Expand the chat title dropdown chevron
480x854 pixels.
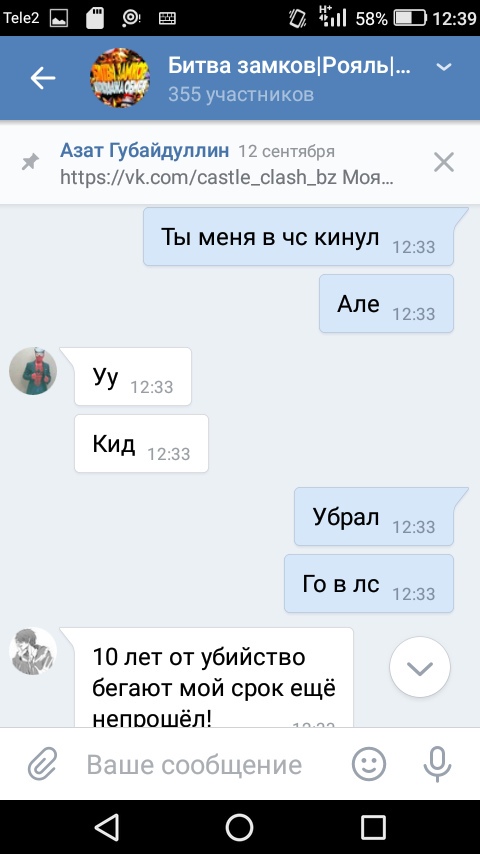444,67
